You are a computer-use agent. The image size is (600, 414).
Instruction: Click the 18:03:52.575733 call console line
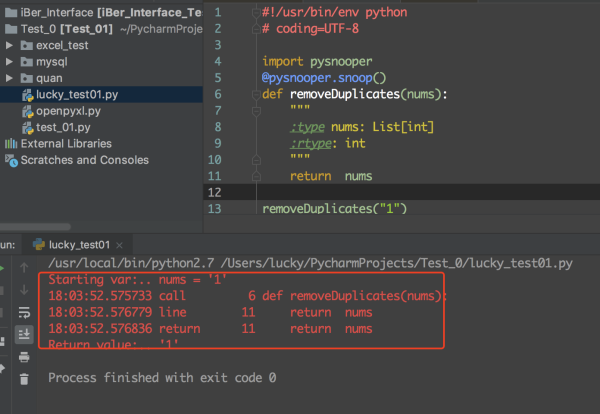pos(247,296)
